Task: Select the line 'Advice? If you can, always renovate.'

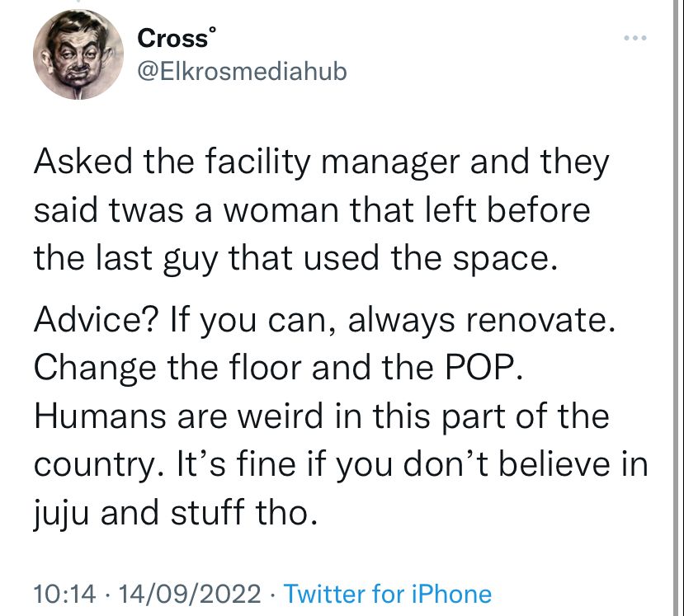Action: 324,321
